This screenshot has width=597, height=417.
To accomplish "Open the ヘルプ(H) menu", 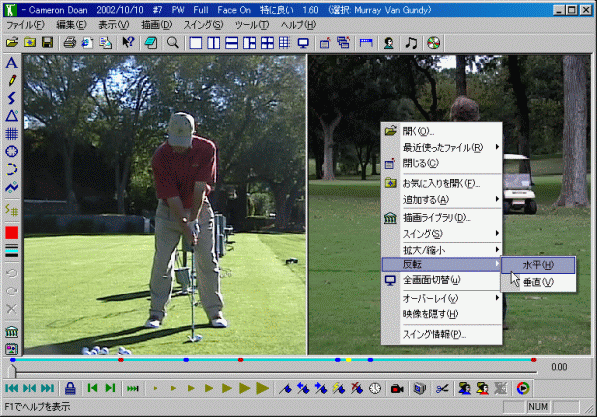I will 298,25.
